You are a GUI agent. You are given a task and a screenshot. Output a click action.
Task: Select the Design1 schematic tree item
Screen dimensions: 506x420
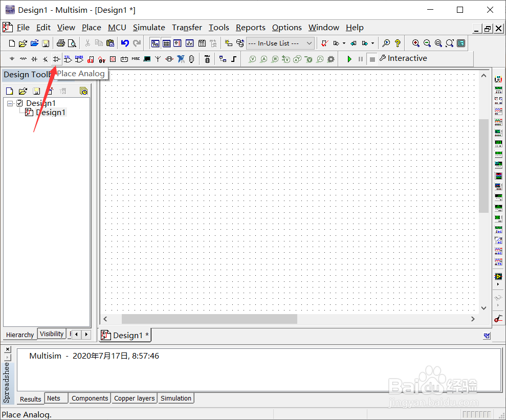click(51, 113)
